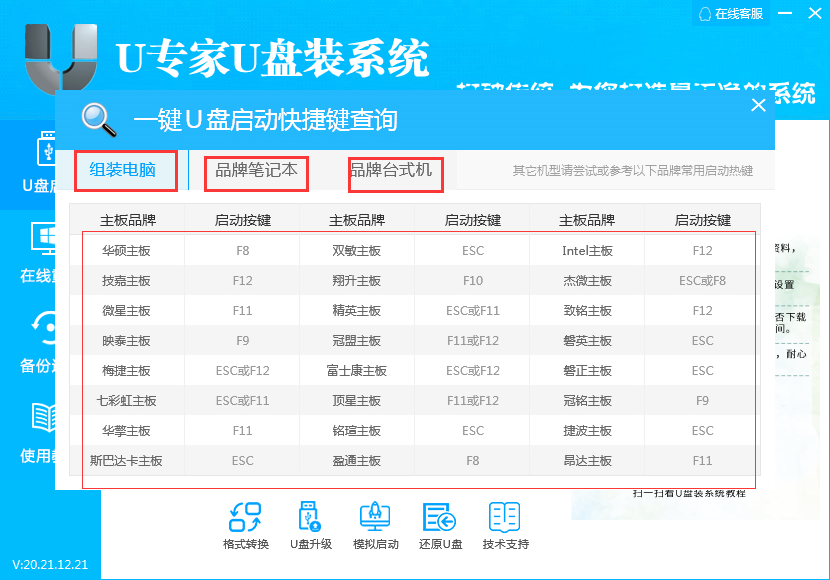
Task: Click the 还原U盘 restore icon
Action: point(440,517)
